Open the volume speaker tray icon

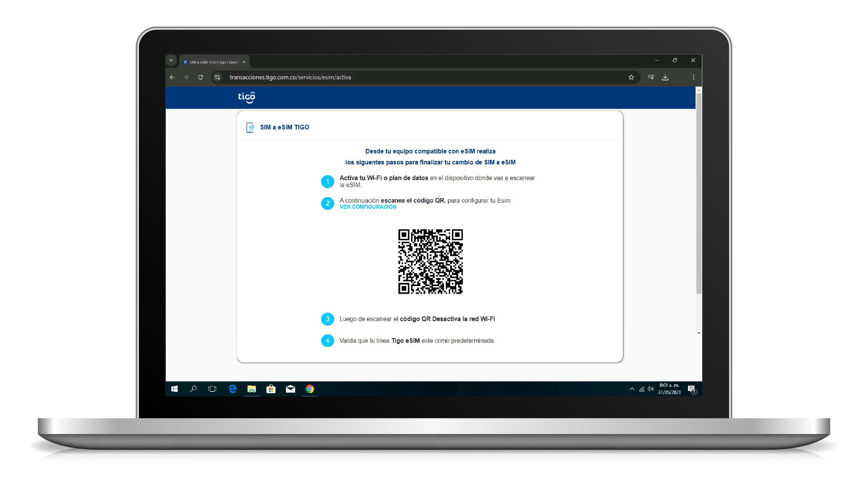(x=651, y=389)
